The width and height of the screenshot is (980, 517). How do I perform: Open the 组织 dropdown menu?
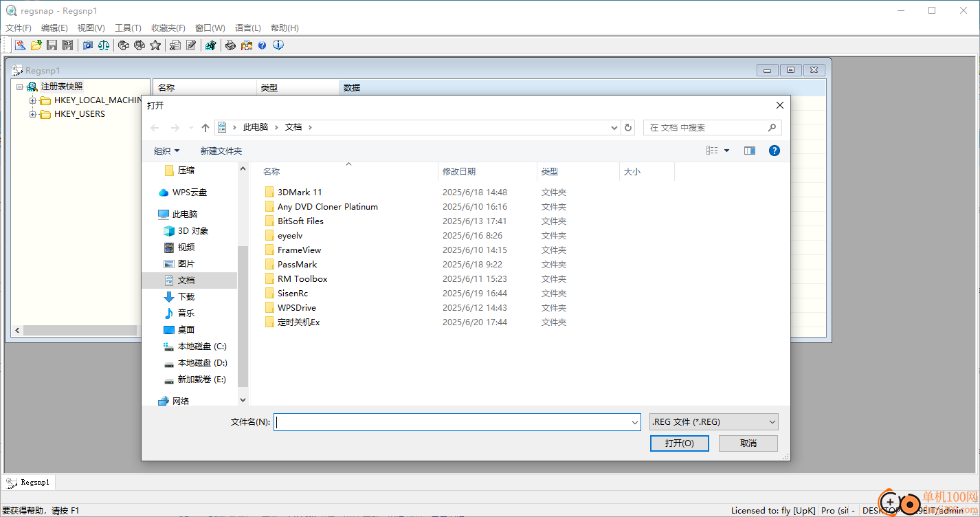(166, 151)
